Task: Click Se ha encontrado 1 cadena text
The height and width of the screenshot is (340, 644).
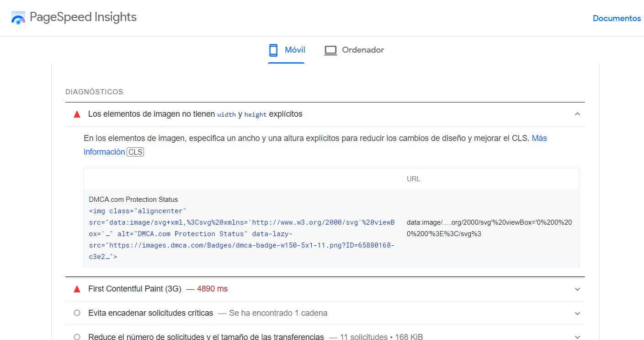Action: coord(278,313)
